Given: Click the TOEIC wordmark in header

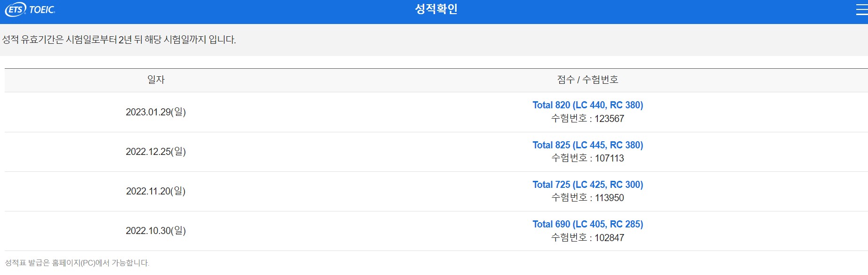Looking at the screenshot, I should (x=42, y=9).
